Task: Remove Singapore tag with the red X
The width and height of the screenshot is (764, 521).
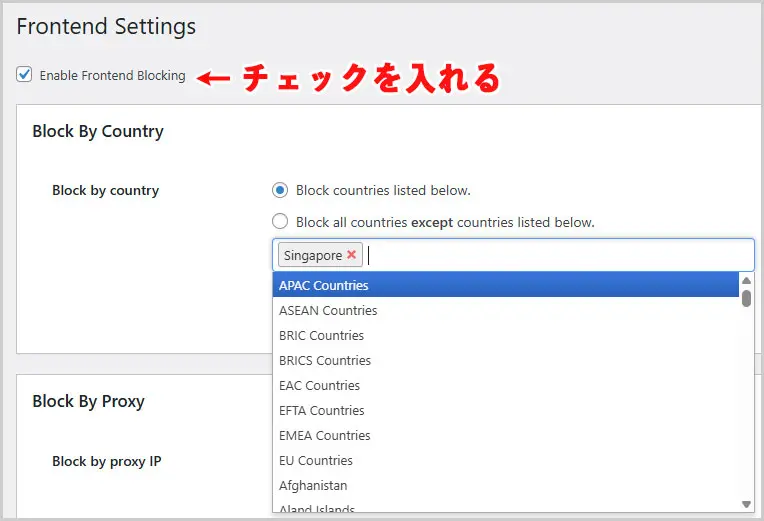Action: pyautogui.click(x=351, y=254)
